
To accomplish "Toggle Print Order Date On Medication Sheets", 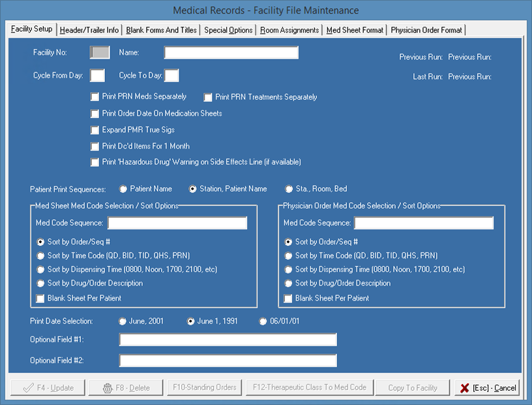I will tap(95, 113).
